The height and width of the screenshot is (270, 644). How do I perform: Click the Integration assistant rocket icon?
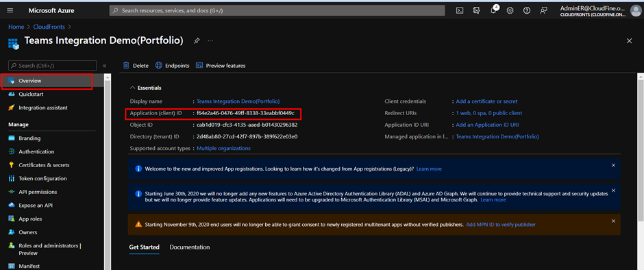click(x=12, y=108)
